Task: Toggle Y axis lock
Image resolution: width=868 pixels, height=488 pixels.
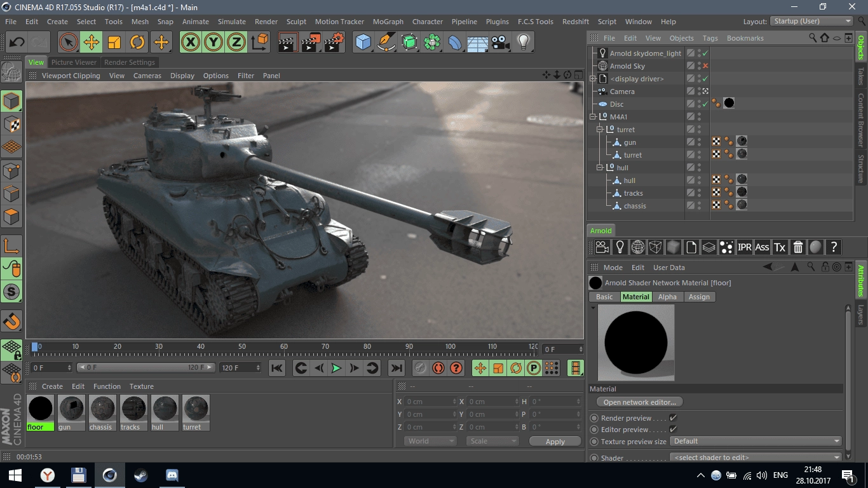Action: click(x=214, y=43)
